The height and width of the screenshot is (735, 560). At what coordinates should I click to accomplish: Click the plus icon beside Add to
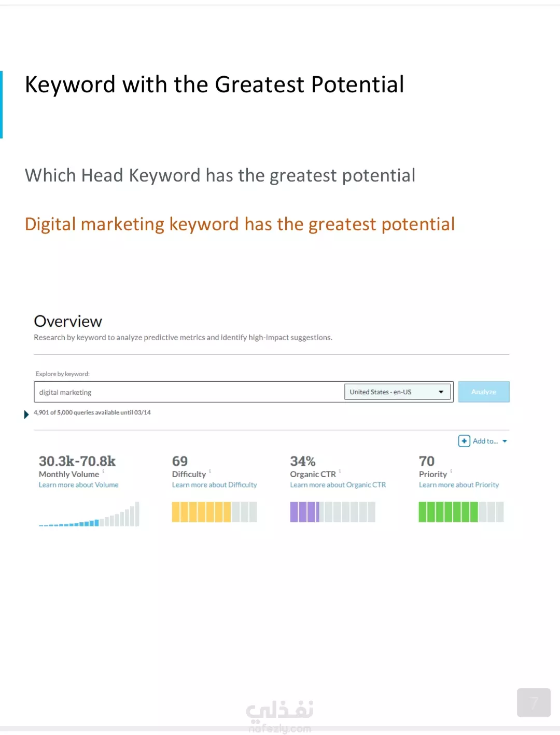tap(464, 441)
